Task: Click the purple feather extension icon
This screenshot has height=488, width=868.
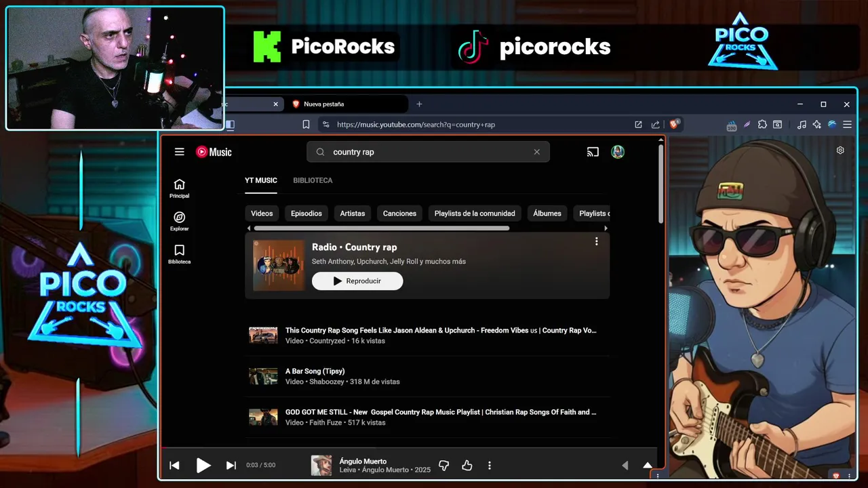Action: [747, 125]
